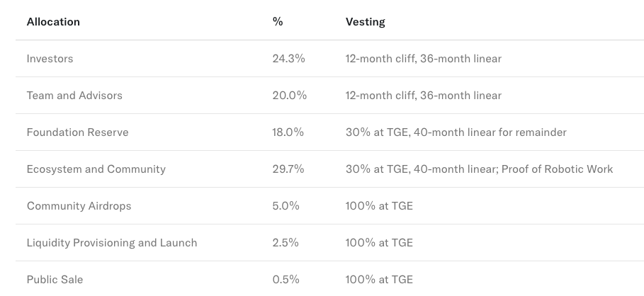Click the % column header
The height and width of the screenshot is (296, 644).
pos(278,22)
